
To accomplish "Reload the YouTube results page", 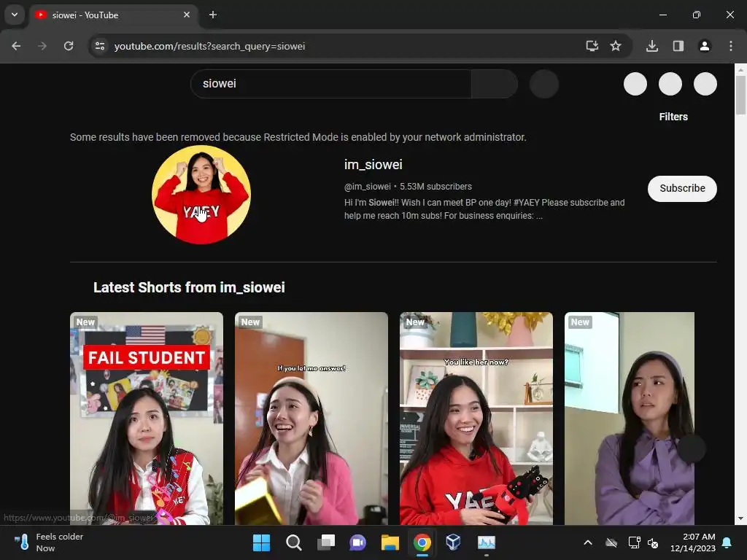I will [69, 46].
